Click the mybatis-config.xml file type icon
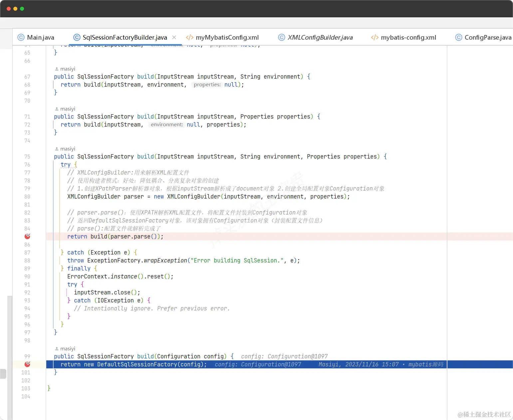The width and height of the screenshot is (513, 420). point(375,37)
